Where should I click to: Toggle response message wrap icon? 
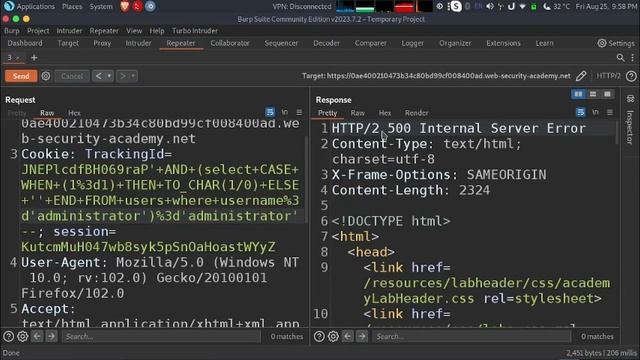point(580,112)
